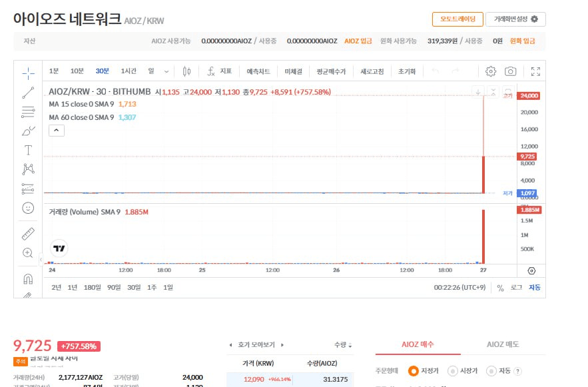
Task: Toggle 미체결 open orders on chart
Action: pos(293,71)
